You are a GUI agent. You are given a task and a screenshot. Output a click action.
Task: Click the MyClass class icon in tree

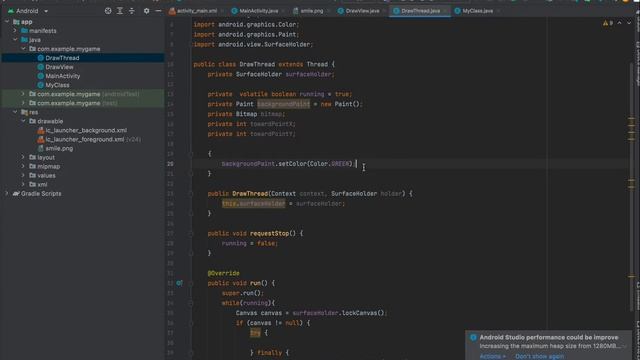40,85
